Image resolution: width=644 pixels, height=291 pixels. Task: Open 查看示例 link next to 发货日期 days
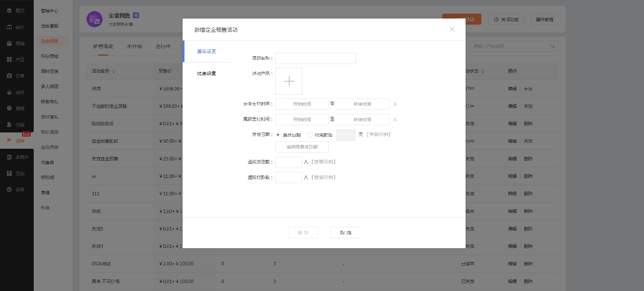coord(378,135)
